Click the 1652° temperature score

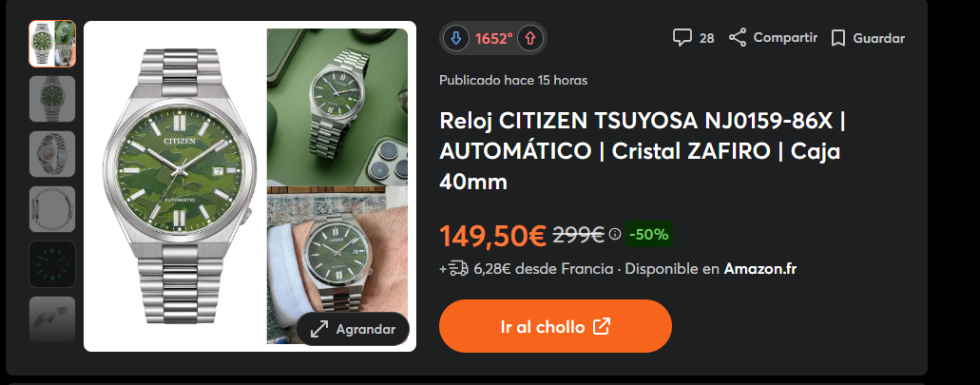[x=493, y=39]
